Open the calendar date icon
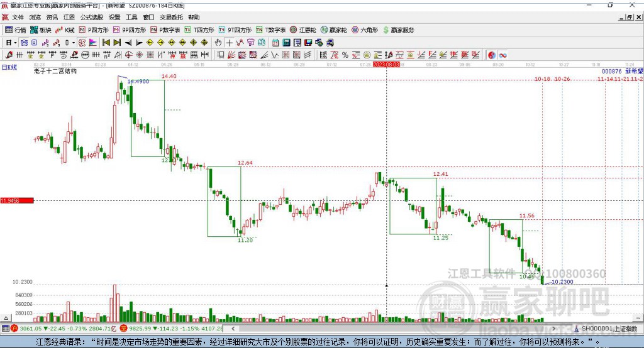Viewport: 644px width, 348px height. click(x=275, y=43)
